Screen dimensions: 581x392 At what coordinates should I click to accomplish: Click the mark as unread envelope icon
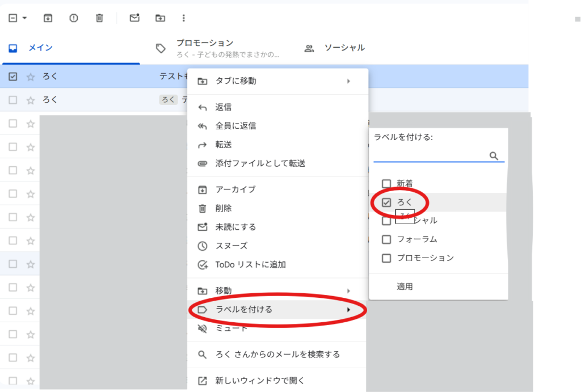tap(134, 18)
